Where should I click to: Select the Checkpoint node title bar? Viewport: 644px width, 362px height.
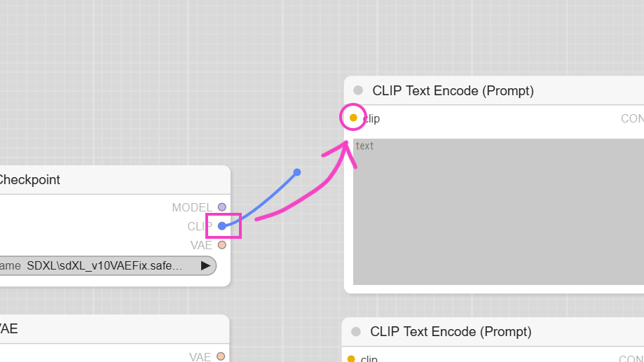pyautogui.click(x=115, y=180)
